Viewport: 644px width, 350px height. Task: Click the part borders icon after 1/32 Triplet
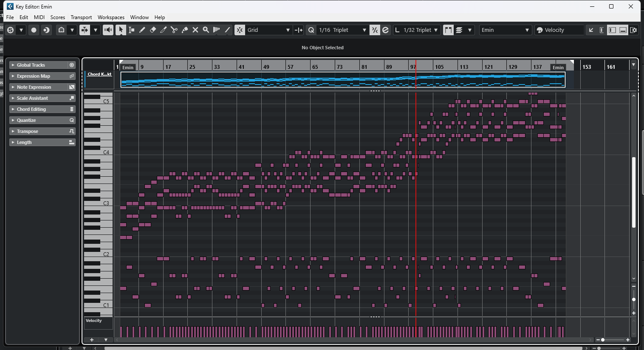448,30
